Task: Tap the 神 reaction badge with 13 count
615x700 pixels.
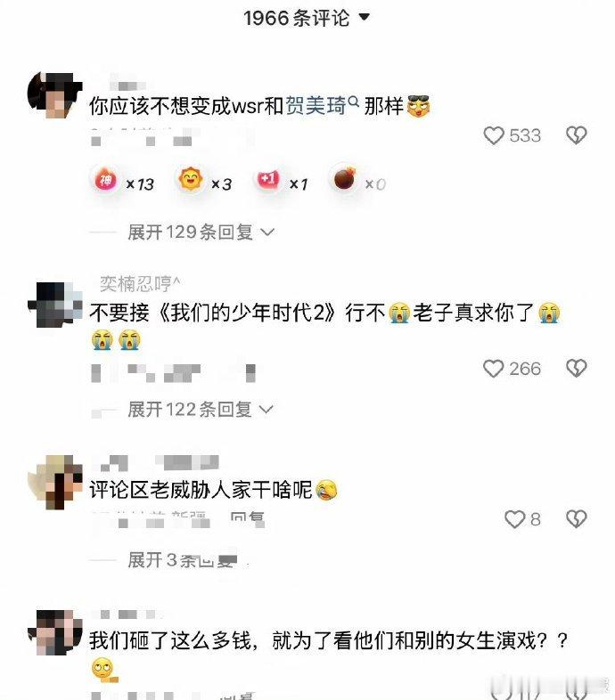Action: (x=106, y=181)
